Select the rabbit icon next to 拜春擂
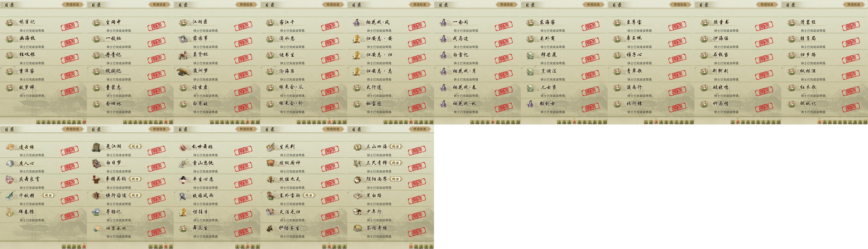Viewport: 868px width, 249px height. coord(10,212)
